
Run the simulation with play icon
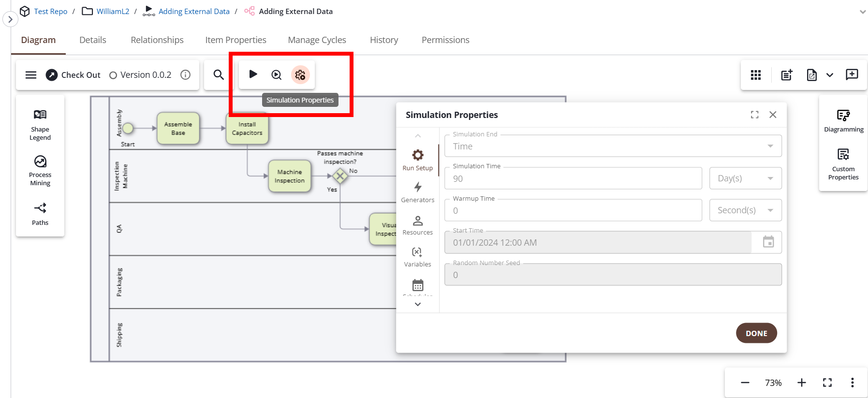pos(253,74)
